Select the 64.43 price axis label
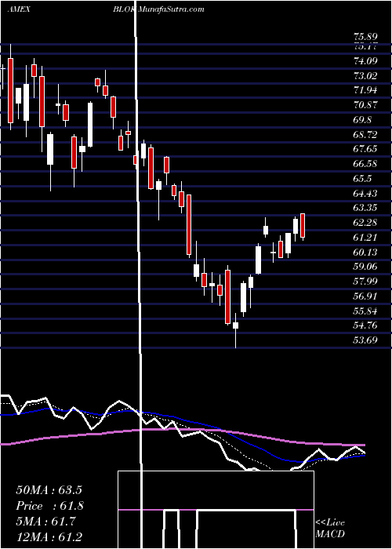 [x=365, y=193]
